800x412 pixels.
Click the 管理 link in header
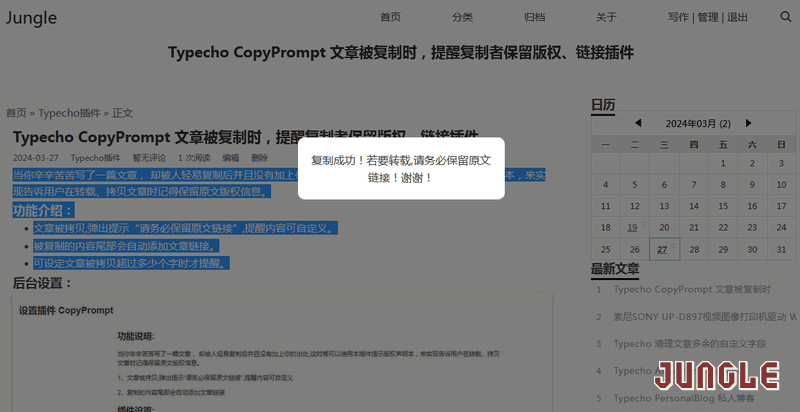pos(708,17)
